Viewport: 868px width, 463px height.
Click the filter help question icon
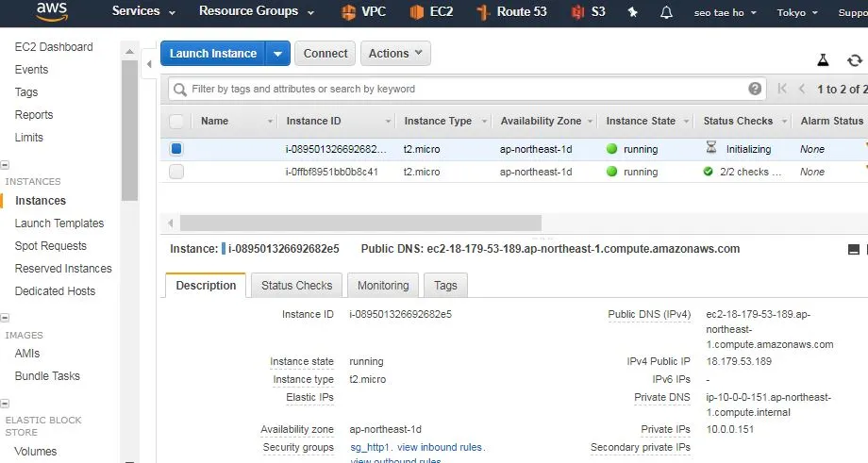[x=755, y=89]
